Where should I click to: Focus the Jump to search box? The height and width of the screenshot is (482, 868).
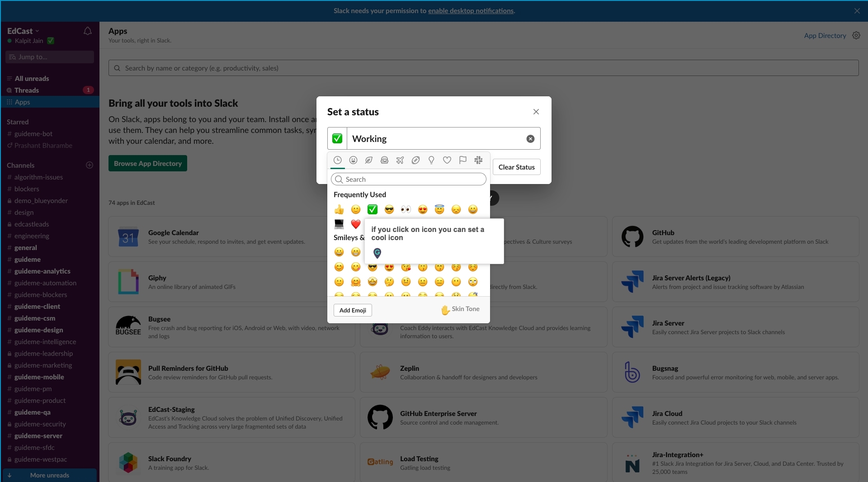point(50,57)
